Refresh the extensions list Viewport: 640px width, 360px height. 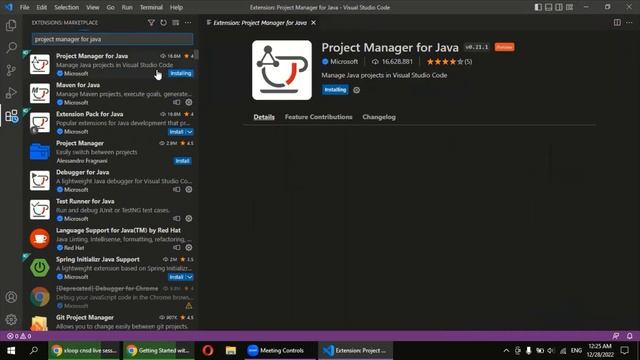pos(163,22)
